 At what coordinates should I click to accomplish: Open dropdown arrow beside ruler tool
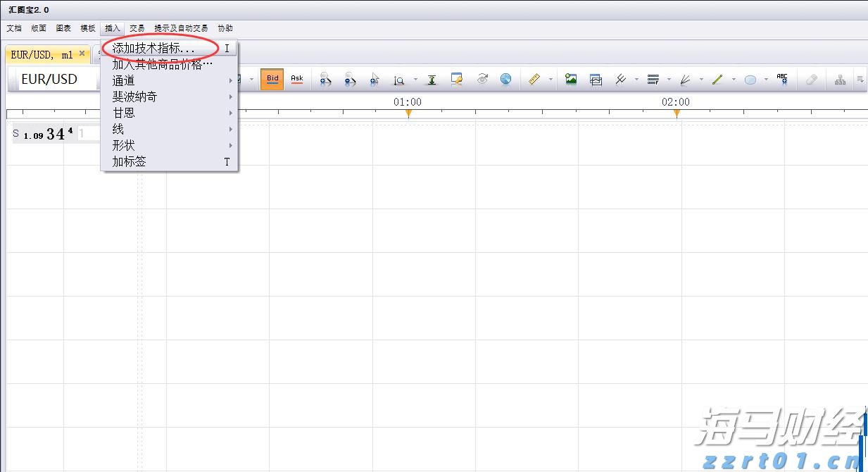click(551, 80)
